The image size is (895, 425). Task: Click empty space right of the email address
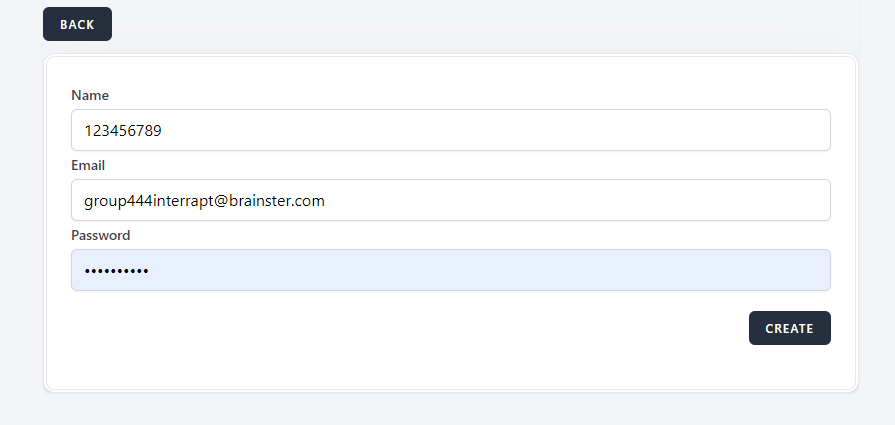coord(580,200)
